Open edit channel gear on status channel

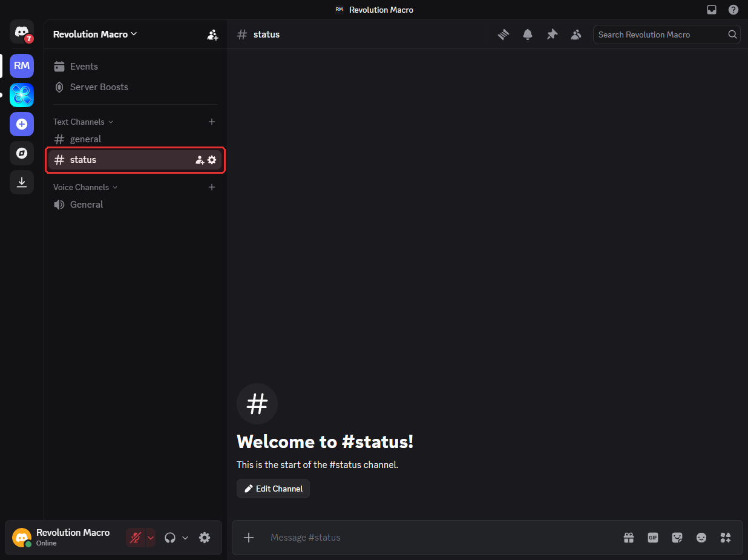click(x=212, y=160)
